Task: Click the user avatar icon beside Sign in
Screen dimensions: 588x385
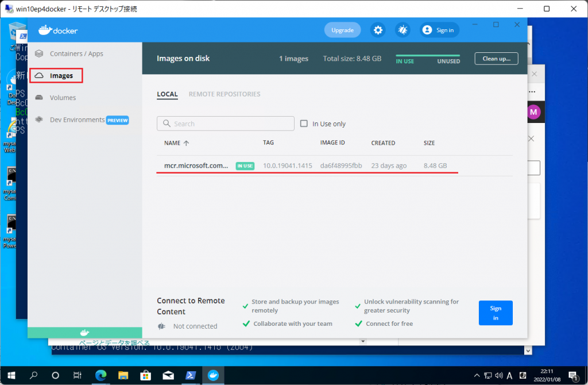Action: (427, 30)
